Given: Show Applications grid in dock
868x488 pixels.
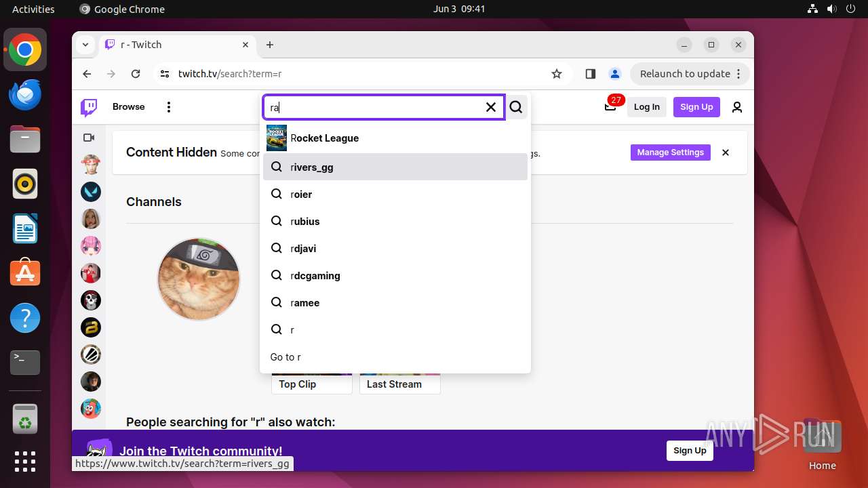Looking at the screenshot, I should coord(25,461).
